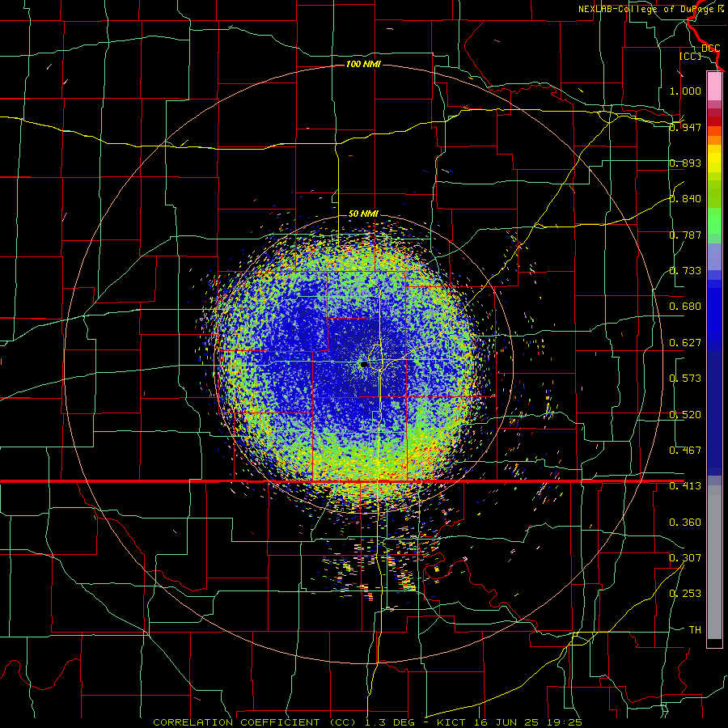
Task: Select the 0.307 scale value label
Action: (x=685, y=558)
